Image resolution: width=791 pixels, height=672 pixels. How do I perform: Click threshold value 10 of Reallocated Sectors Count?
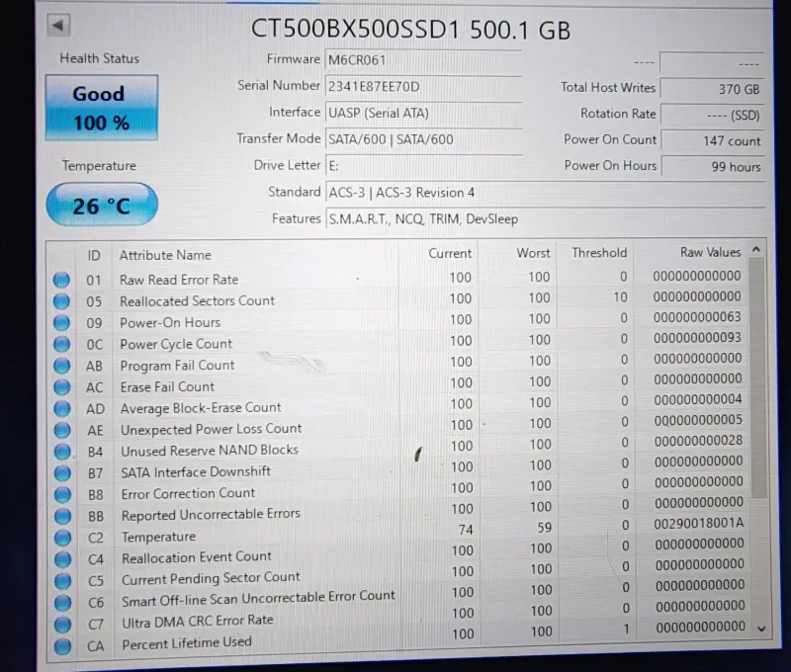tap(621, 297)
